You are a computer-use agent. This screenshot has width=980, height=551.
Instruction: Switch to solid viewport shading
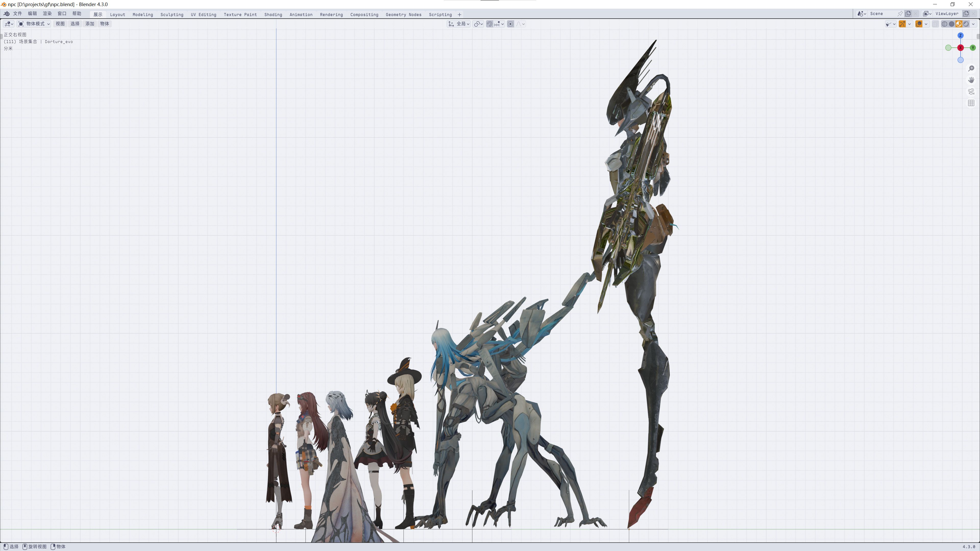coord(952,24)
